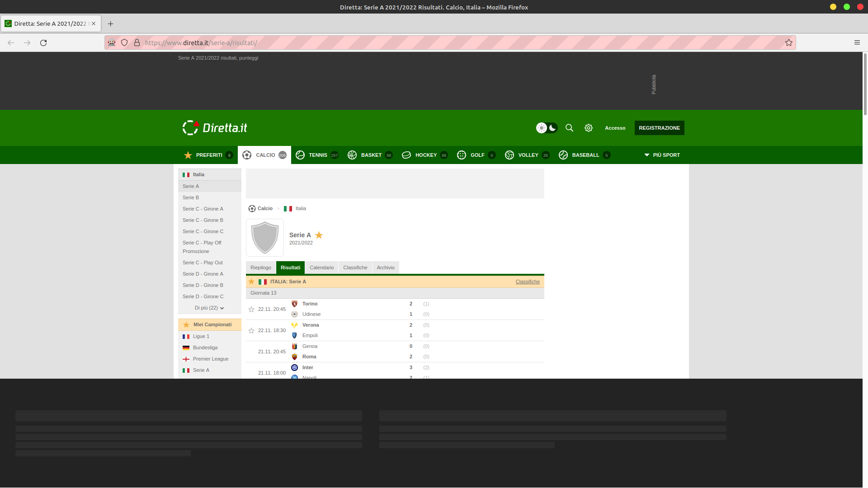Open Serie D - Girone B link
This screenshot has height=488, width=868.
point(203,285)
